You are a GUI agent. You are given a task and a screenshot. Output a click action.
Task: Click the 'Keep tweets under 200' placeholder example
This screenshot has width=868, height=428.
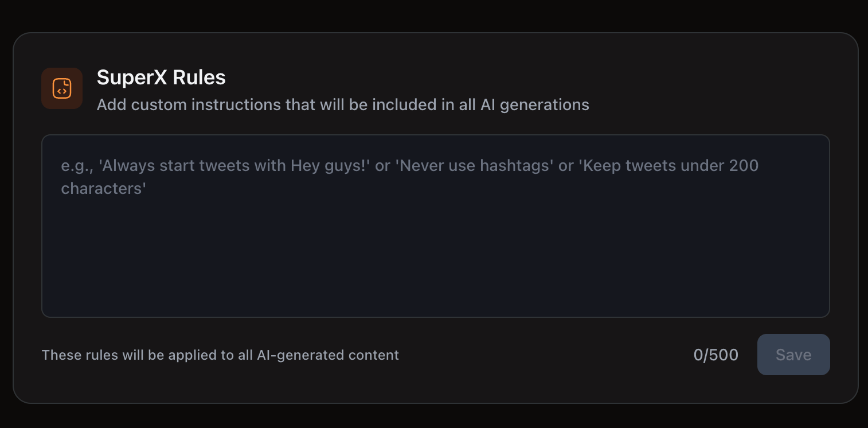(668, 166)
